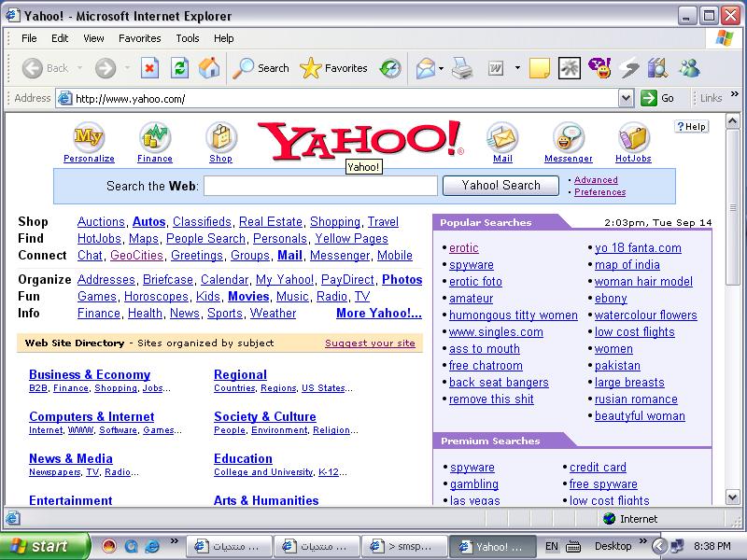The width and height of the screenshot is (747, 560).
Task: Click the address bar URL field
Action: pos(338,99)
